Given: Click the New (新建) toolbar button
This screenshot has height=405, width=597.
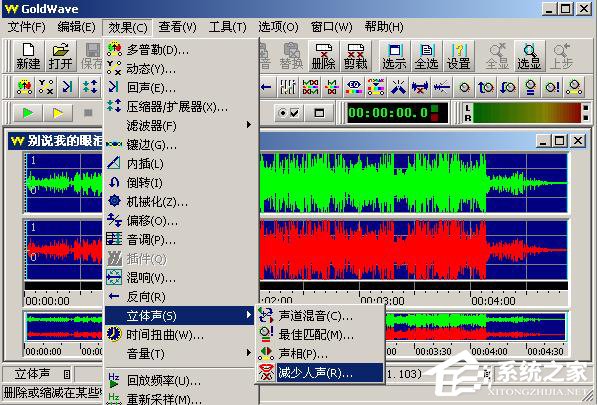Looking at the screenshot, I should [x=28, y=56].
